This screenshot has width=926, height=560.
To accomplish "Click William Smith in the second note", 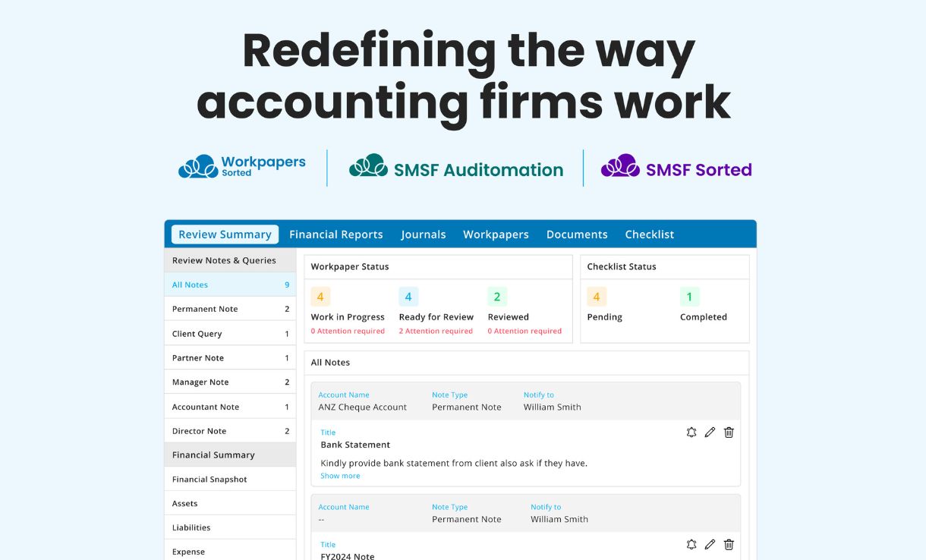I will pos(559,520).
